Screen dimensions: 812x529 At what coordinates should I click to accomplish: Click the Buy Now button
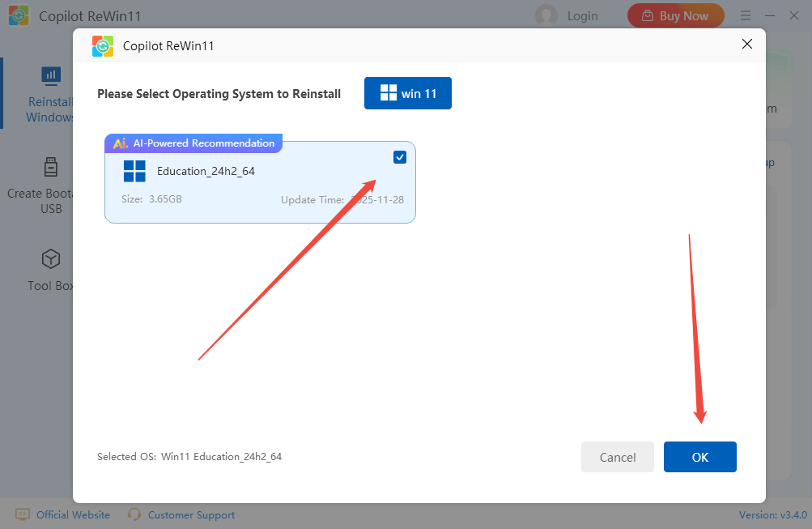675,15
